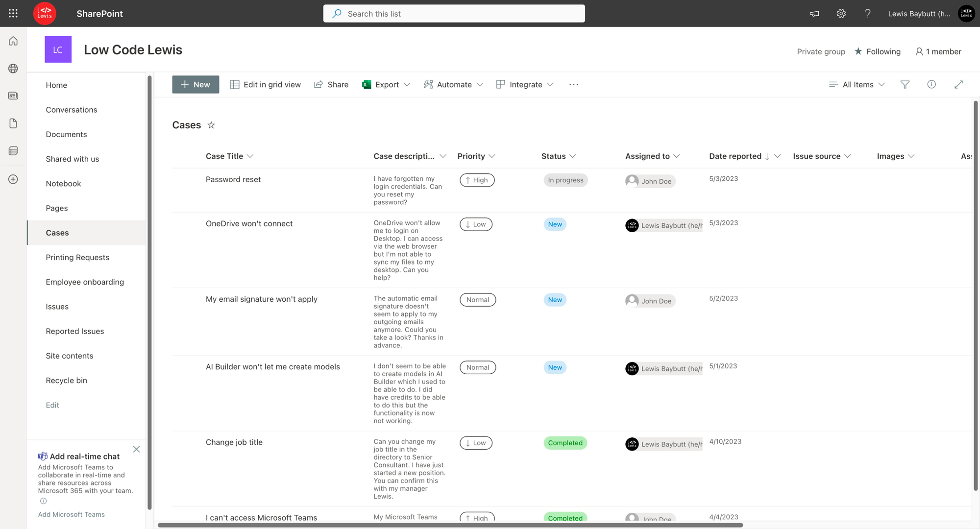Select Printing Requests in the navigation
The width and height of the screenshot is (980, 529).
pos(77,257)
